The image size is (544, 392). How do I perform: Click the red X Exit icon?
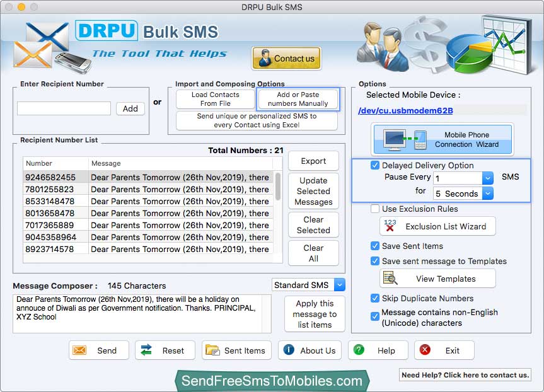coord(425,350)
